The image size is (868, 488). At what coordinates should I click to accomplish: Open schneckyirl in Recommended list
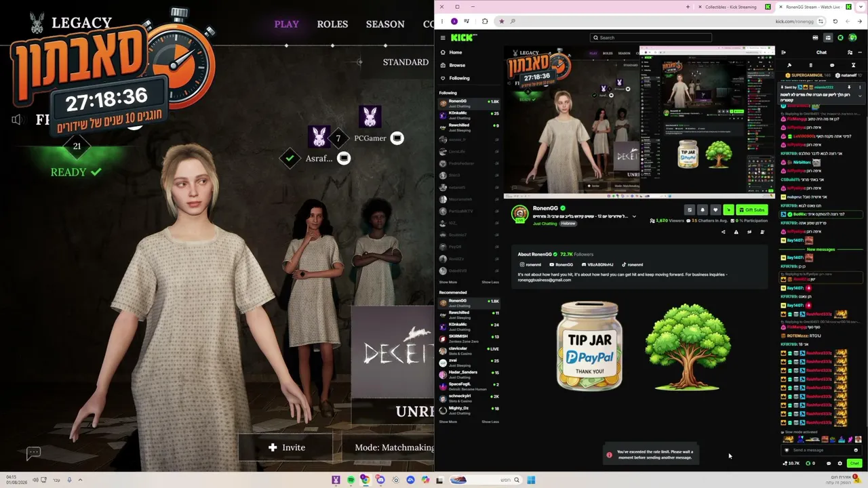(x=469, y=397)
